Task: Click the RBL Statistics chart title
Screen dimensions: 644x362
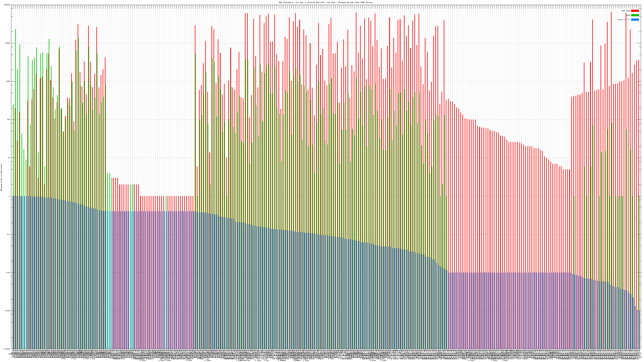Action: 325,2
